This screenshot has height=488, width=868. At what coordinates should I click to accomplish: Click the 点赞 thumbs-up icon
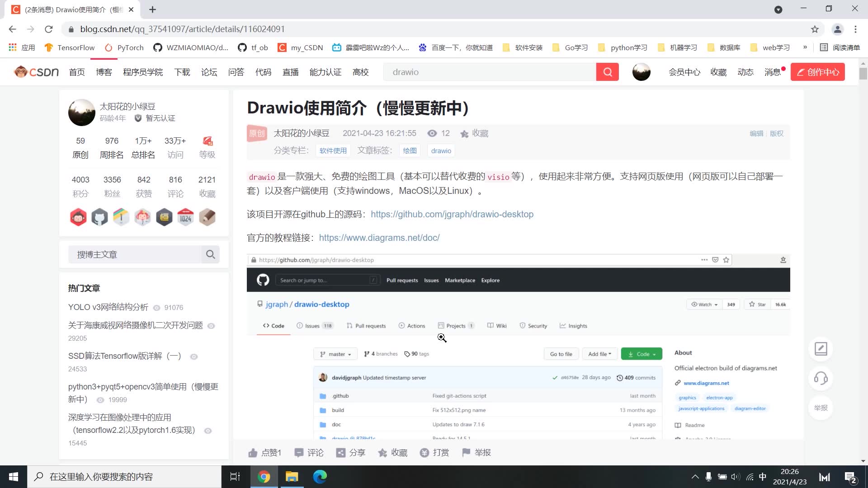click(253, 453)
